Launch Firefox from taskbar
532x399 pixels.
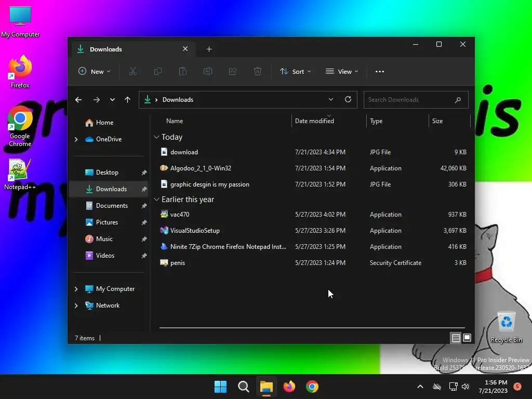(289, 387)
